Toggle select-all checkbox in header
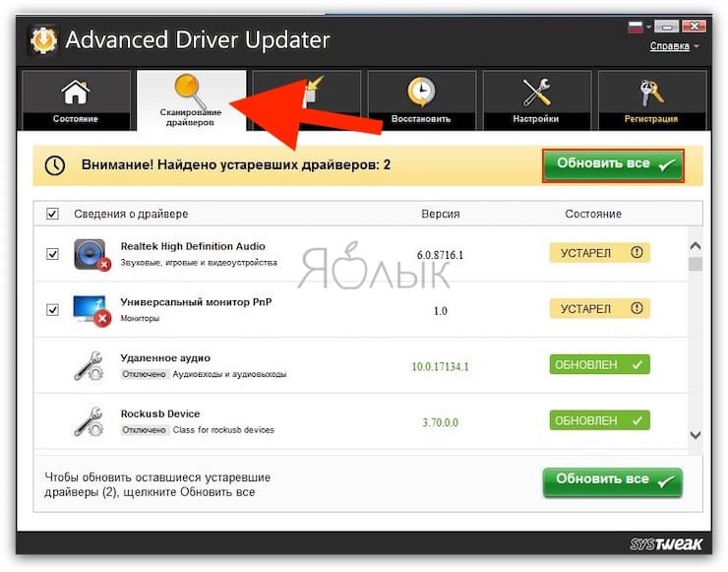This screenshot has width=728, height=572. (x=52, y=214)
